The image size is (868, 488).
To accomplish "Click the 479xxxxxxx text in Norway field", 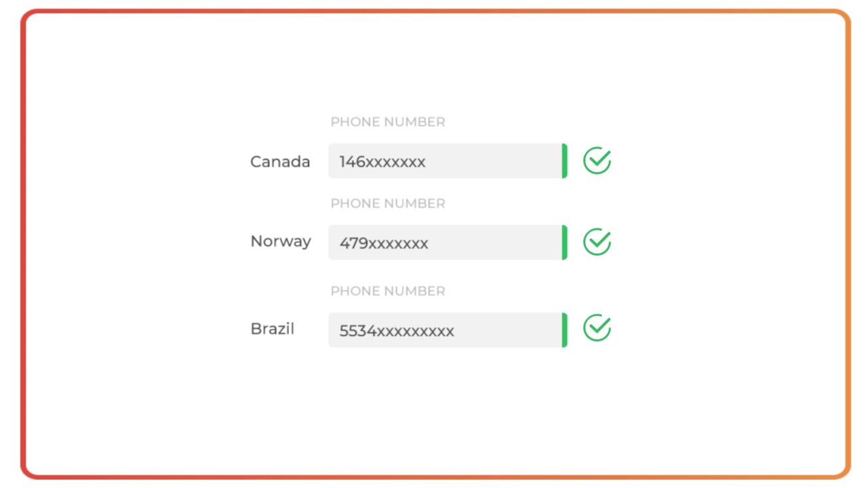I will [384, 243].
